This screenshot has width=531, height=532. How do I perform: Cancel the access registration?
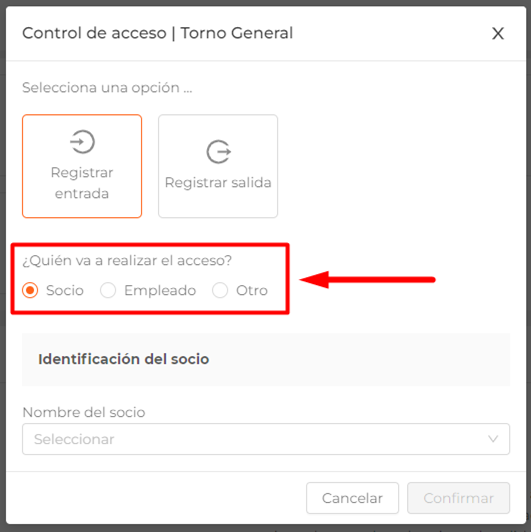pos(352,498)
